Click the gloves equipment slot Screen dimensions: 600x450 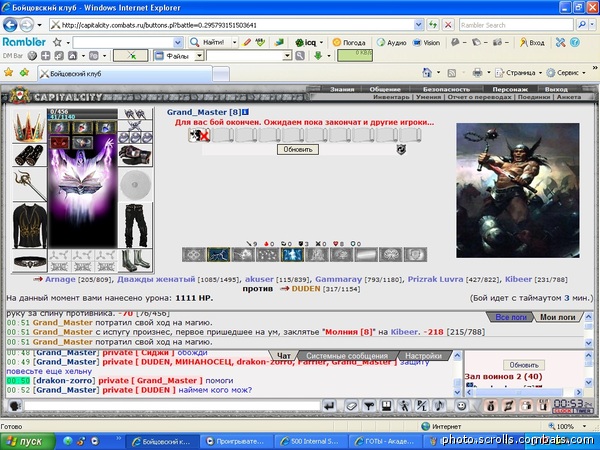click(x=135, y=155)
